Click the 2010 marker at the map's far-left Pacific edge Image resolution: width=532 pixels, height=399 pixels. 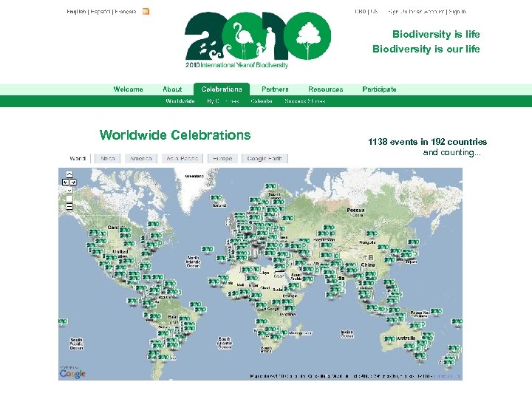point(63,321)
